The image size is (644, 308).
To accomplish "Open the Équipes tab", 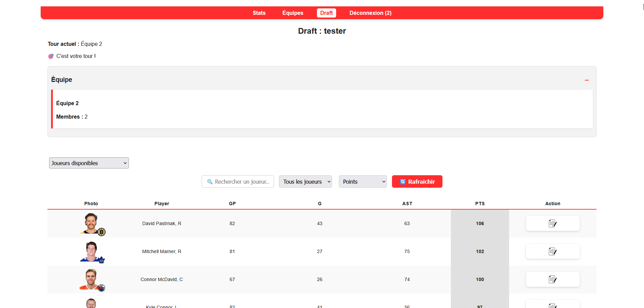I will pos(293,13).
